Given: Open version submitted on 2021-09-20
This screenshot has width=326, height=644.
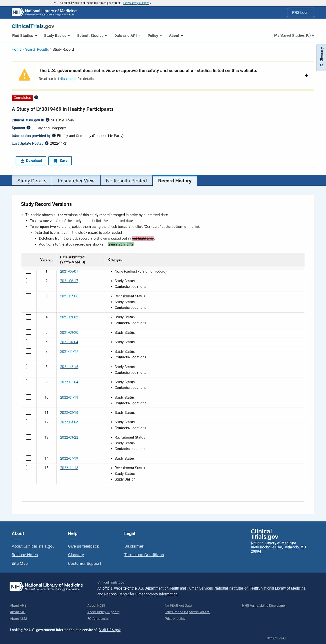Looking at the screenshot, I should click(x=69, y=332).
